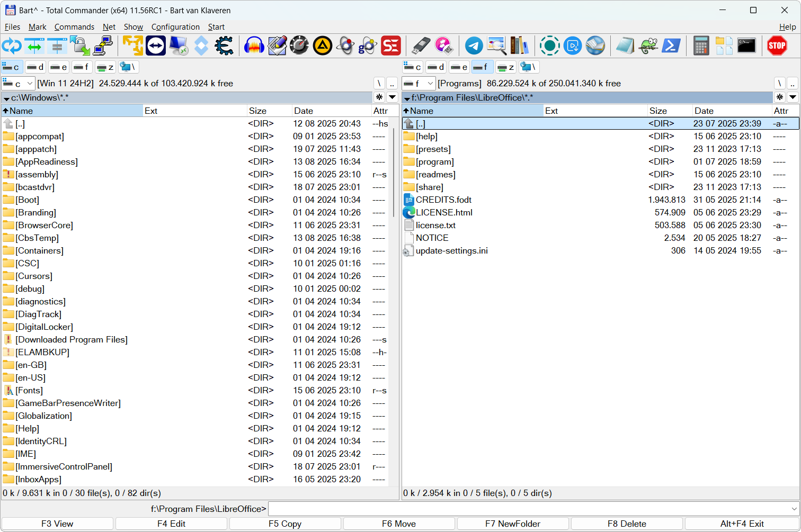Click the red STOP sign icon

[x=777, y=46]
